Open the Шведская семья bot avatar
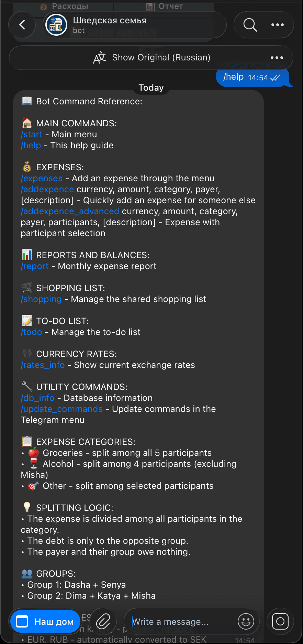The height and width of the screenshot is (644, 303). pyautogui.click(x=56, y=25)
